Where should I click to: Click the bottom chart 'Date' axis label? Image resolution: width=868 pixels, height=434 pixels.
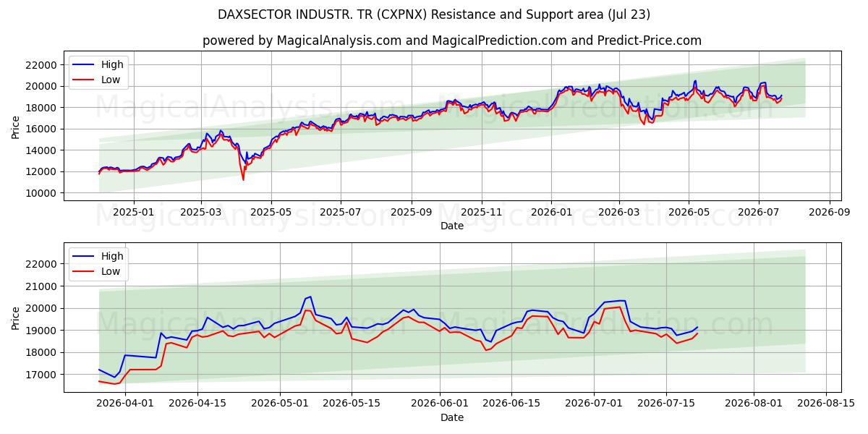452,417
